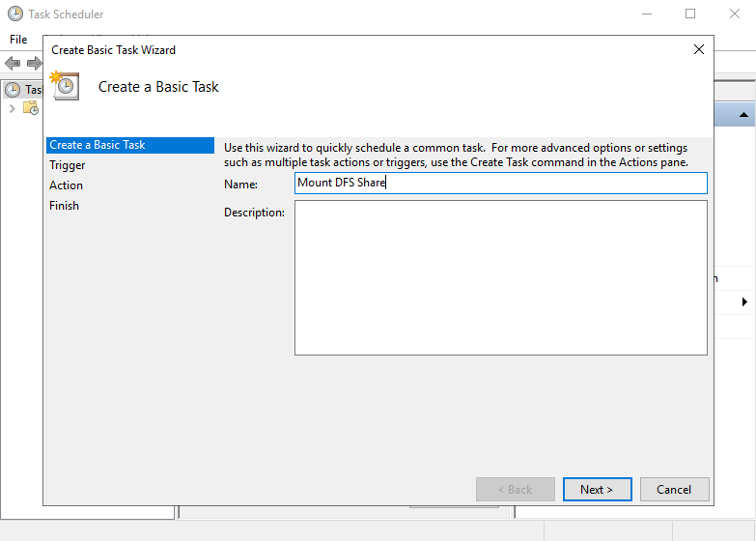Click the Name field containing Mount DFS Share
Image resolution: width=756 pixels, height=541 pixels.
pos(500,184)
